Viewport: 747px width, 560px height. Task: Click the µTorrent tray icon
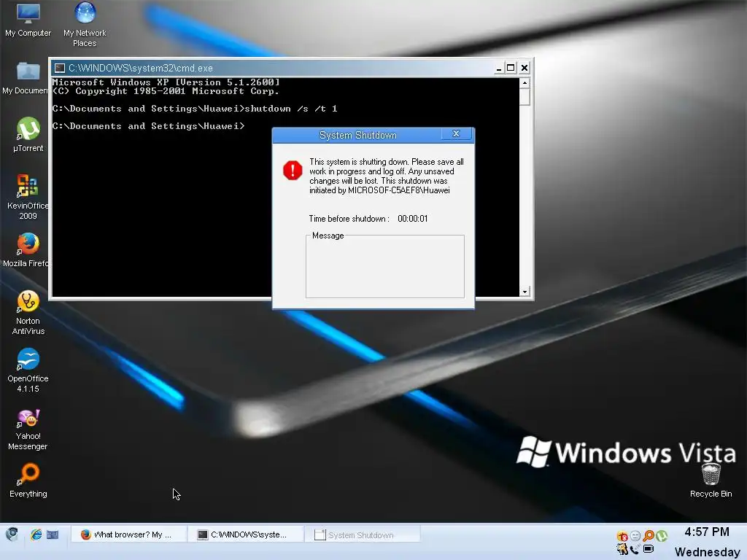pyautogui.click(x=661, y=536)
